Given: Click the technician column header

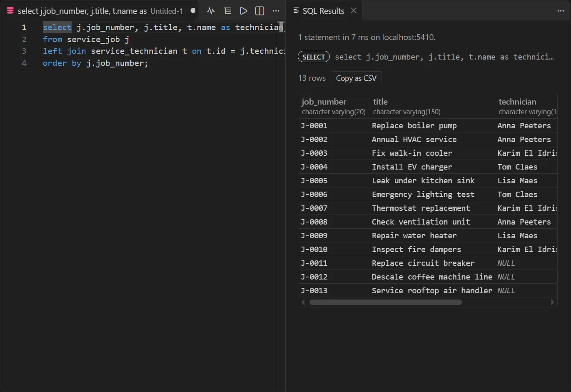Looking at the screenshot, I should pyautogui.click(x=526, y=106).
